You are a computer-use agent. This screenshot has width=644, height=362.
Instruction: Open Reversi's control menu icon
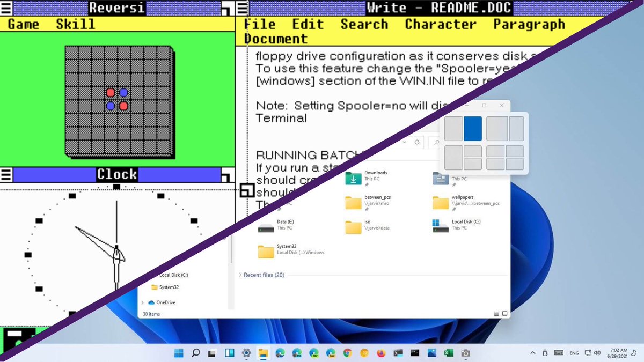tap(5, 8)
